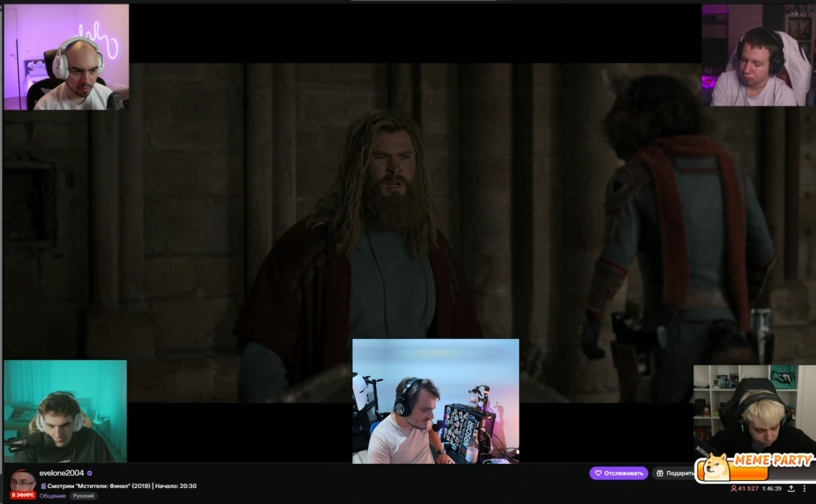Open the share stream icon

[x=791, y=489]
